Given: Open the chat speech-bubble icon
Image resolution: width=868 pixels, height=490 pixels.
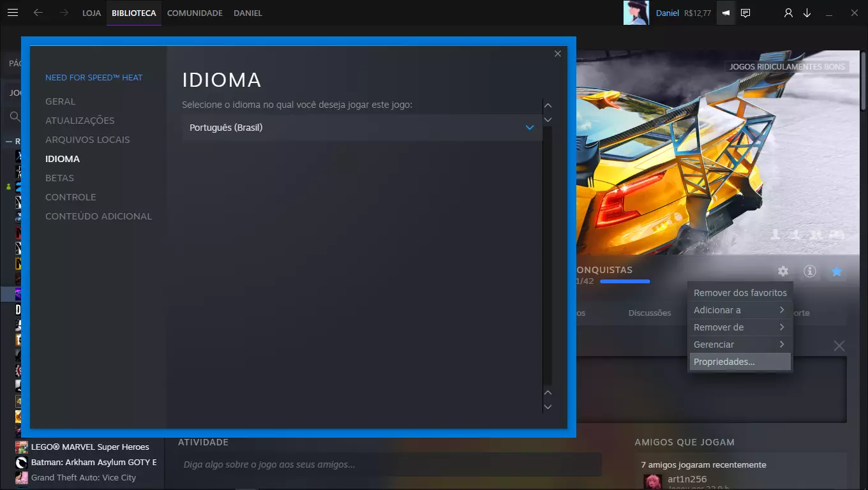Looking at the screenshot, I should click(745, 13).
